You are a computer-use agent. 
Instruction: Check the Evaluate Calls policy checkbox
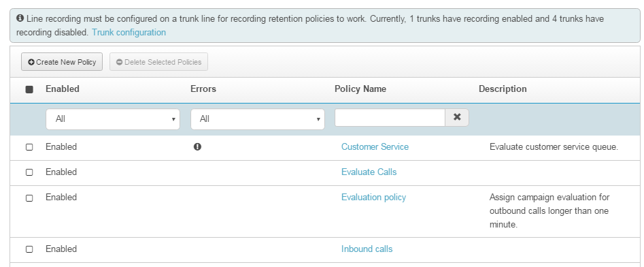pyautogui.click(x=29, y=172)
